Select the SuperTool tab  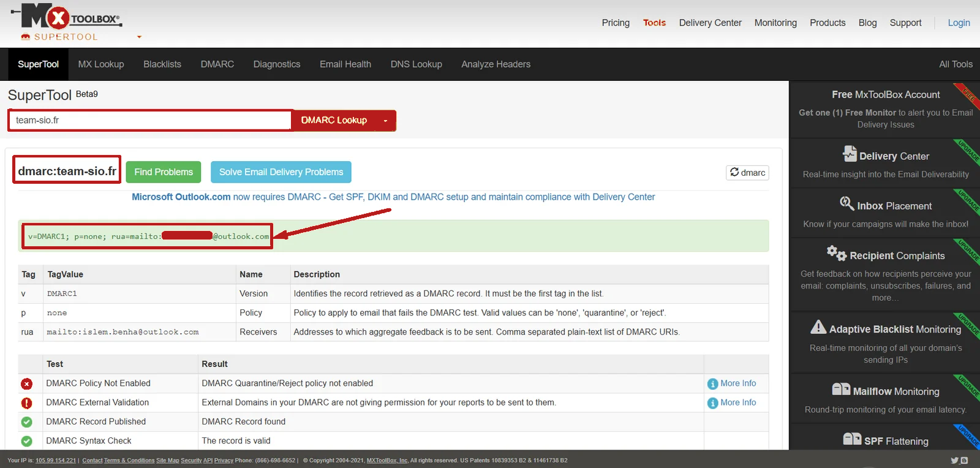coord(38,64)
